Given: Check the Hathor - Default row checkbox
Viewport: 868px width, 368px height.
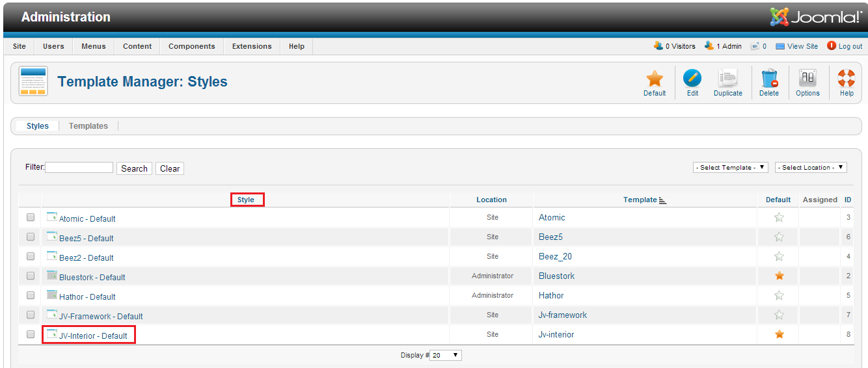Looking at the screenshot, I should pos(31,296).
